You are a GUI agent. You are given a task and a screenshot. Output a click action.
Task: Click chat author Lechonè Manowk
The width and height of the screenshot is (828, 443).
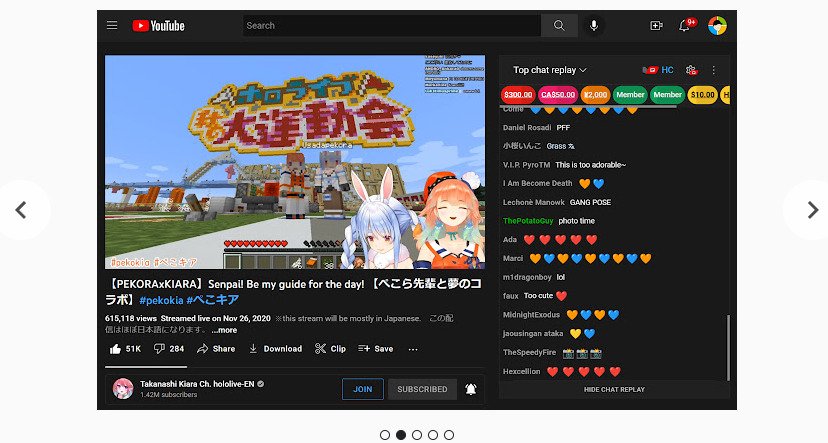[533, 202]
